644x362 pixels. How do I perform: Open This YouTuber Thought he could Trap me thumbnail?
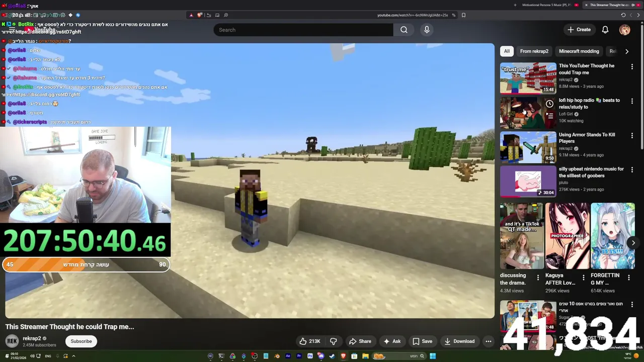(528, 78)
